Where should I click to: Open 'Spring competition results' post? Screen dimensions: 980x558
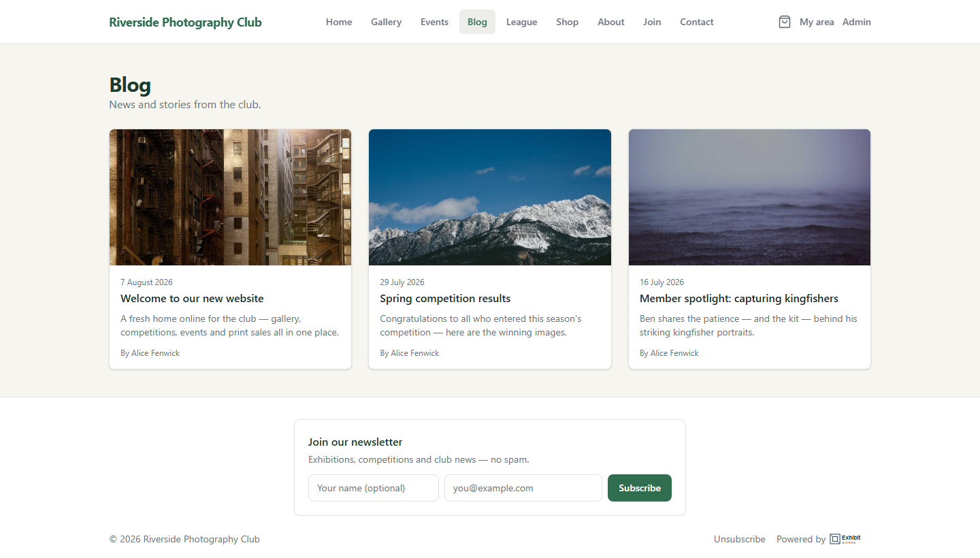pyautogui.click(x=445, y=298)
